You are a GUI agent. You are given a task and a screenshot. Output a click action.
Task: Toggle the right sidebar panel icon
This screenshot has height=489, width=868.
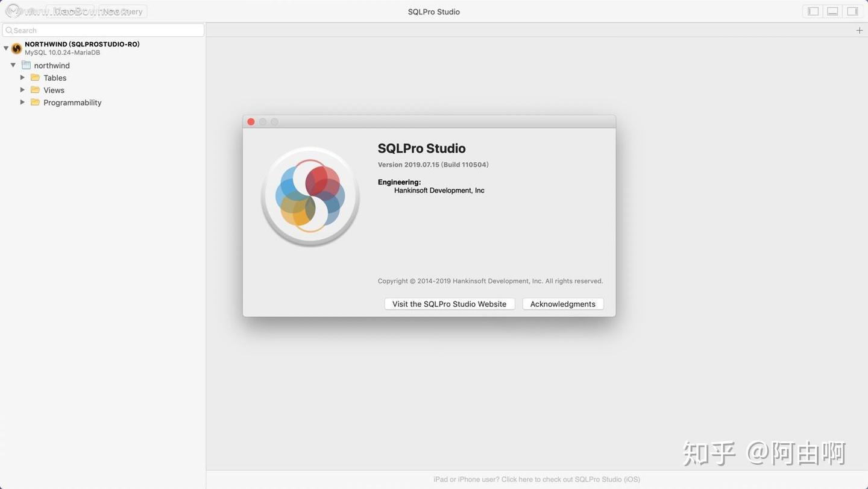point(852,11)
